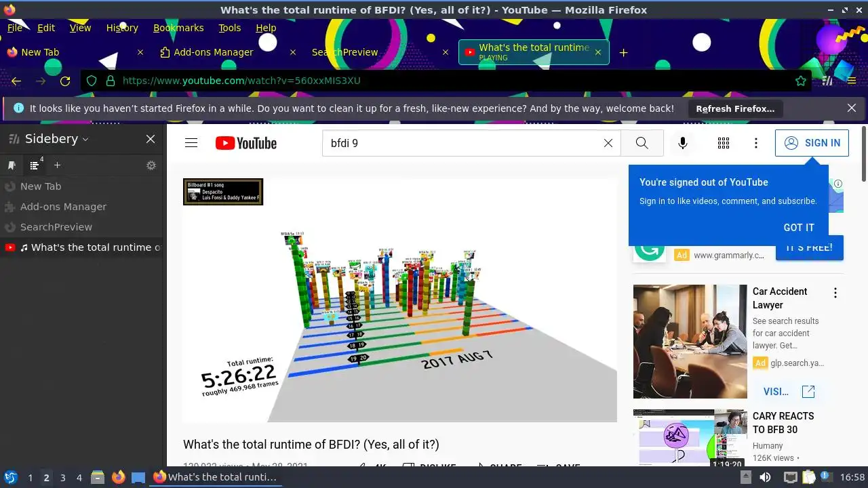Click the SIGN IN button
The image size is (868, 488).
click(812, 143)
